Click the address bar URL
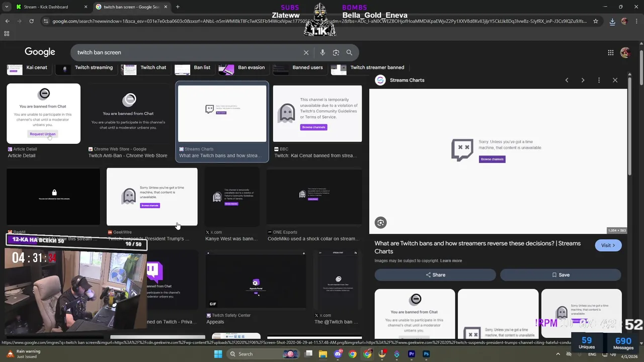Screen dimensions: 644x362 pyautogui.click(x=319, y=21)
